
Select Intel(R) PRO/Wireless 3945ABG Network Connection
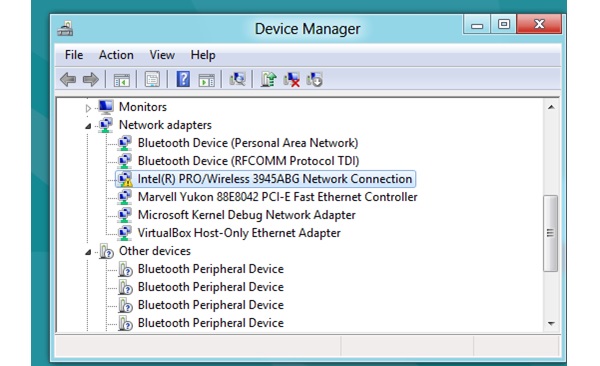[274, 179]
